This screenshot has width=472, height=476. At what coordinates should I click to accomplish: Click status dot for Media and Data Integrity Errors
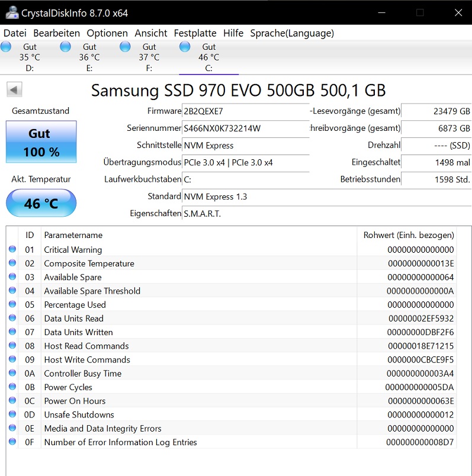point(12,428)
